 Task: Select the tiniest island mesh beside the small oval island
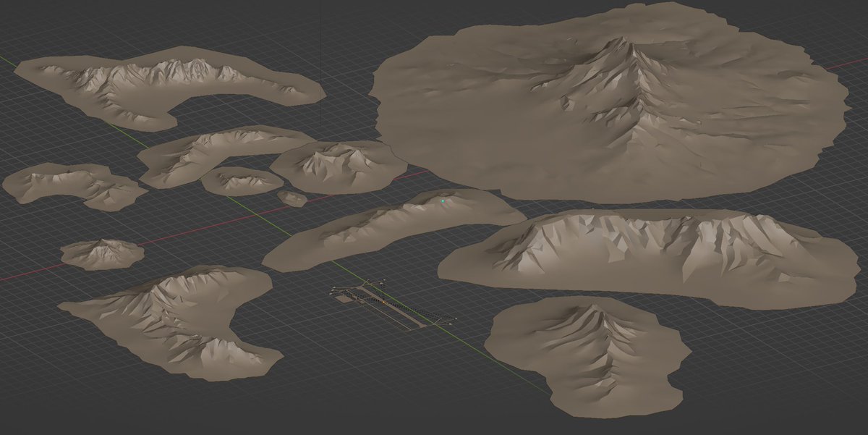click(292, 198)
